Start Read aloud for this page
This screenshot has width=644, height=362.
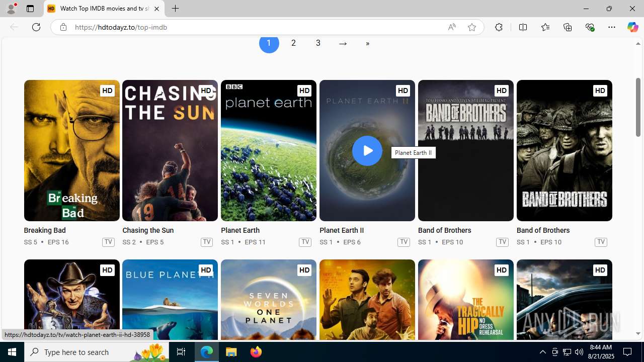point(452,27)
